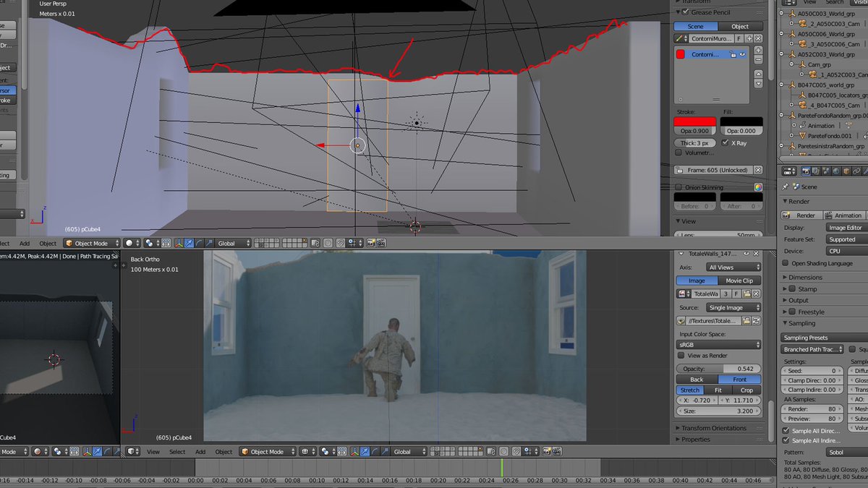
Task: Move grease pencil layer up
Action: (x=758, y=74)
